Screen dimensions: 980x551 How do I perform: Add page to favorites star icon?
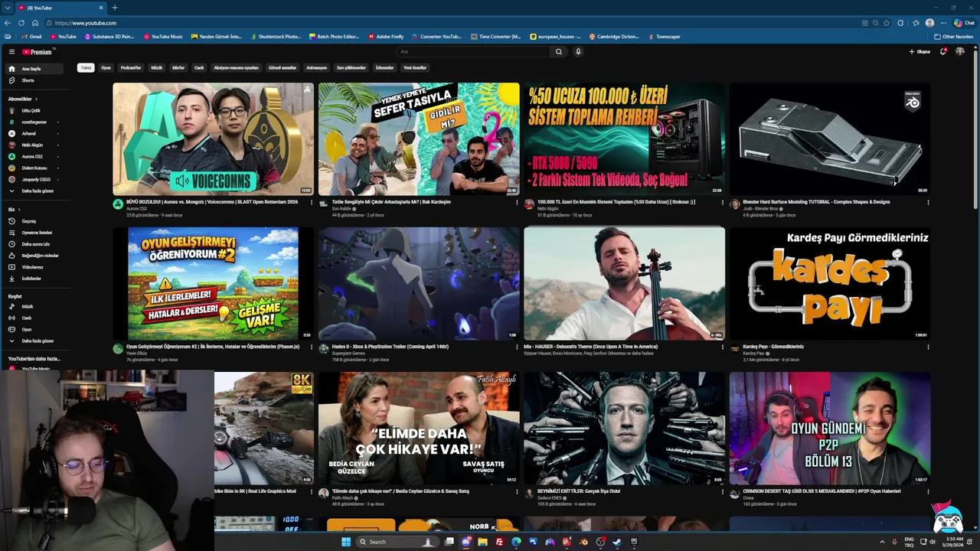pyautogui.click(x=887, y=23)
